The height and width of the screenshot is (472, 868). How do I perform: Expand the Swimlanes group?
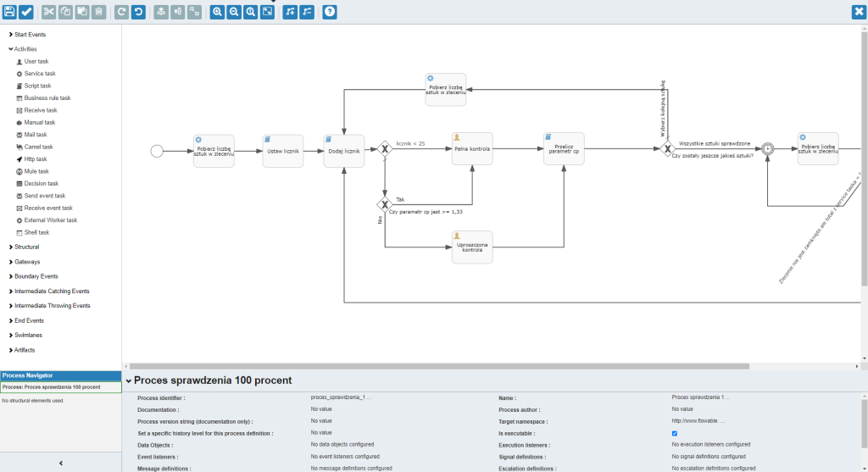coord(25,336)
